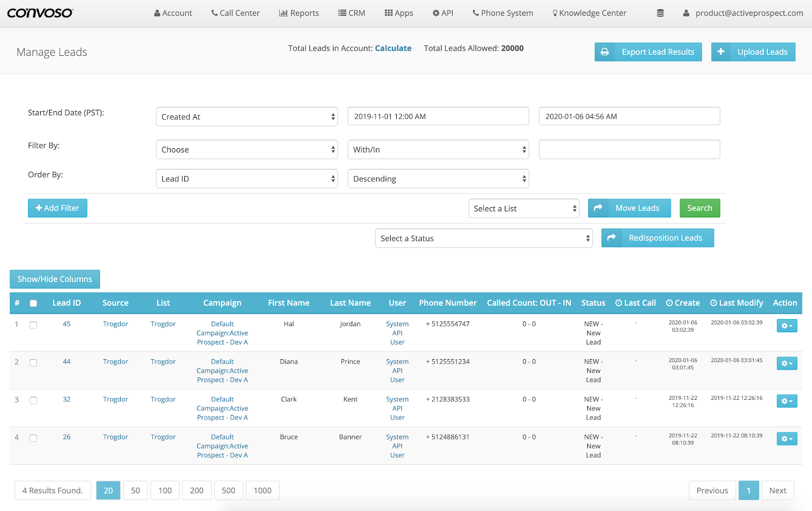Open the Call Center menu
This screenshot has width=812, height=511.
tap(235, 13)
